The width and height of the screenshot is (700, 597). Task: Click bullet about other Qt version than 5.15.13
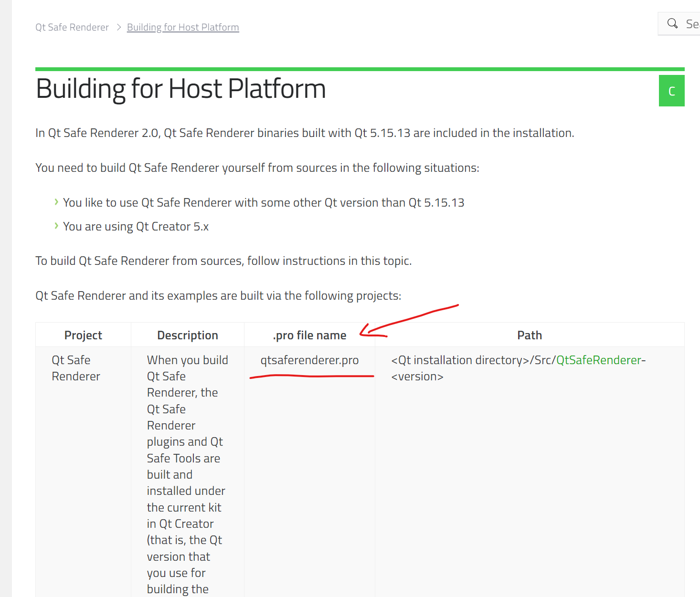[264, 202]
